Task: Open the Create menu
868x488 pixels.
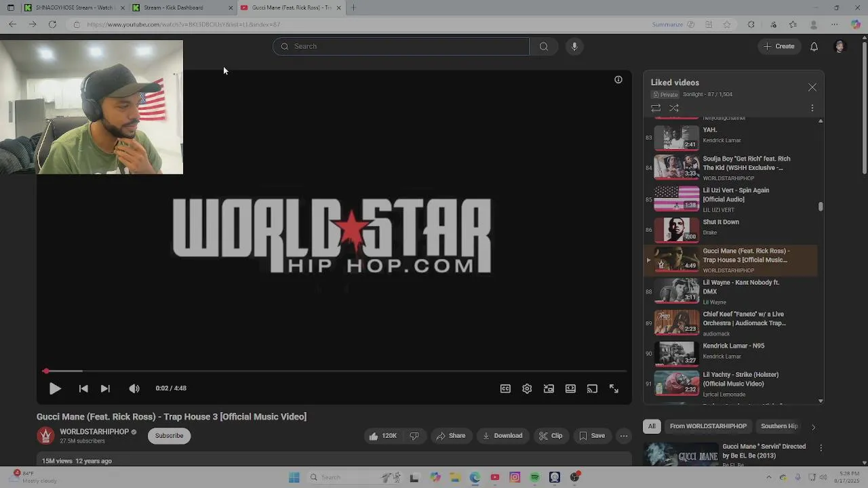Action: point(778,46)
